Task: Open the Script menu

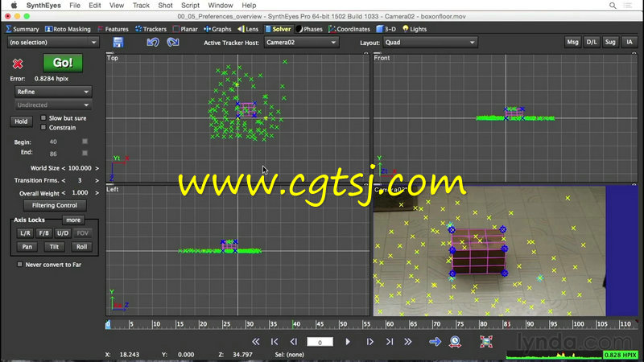Action: pyautogui.click(x=190, y=6)
